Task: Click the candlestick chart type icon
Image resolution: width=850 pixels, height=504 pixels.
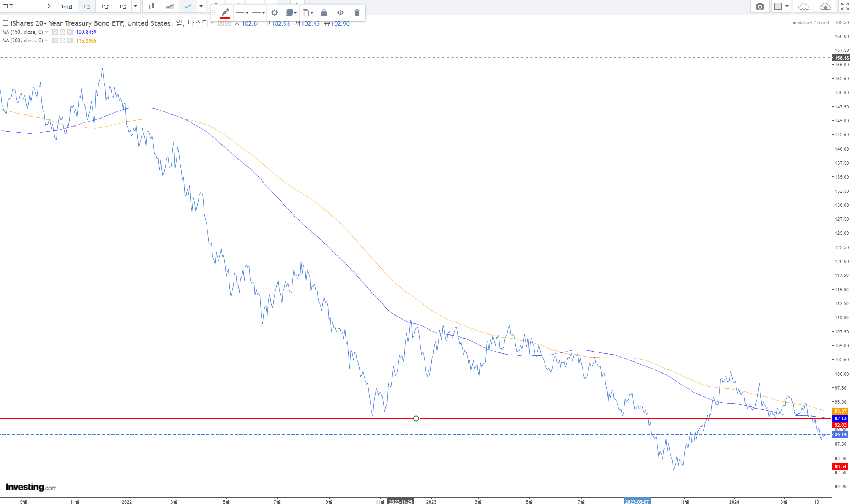Action: [151, 6]
